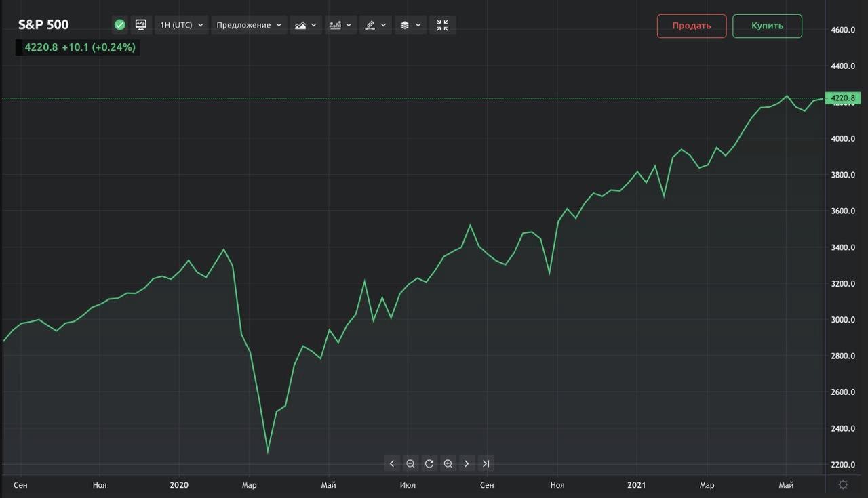Click the Мар label right of 2021

[x=707, y=485]
